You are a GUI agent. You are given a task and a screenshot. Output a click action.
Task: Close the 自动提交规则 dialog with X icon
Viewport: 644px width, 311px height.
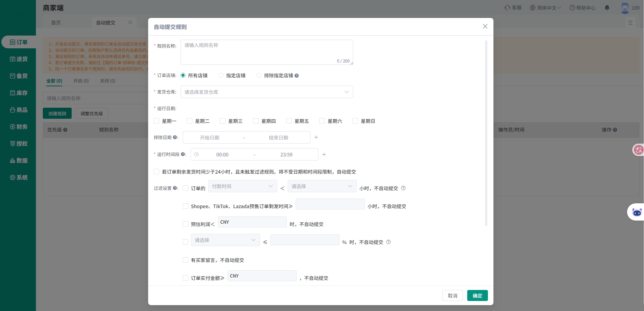485,26
